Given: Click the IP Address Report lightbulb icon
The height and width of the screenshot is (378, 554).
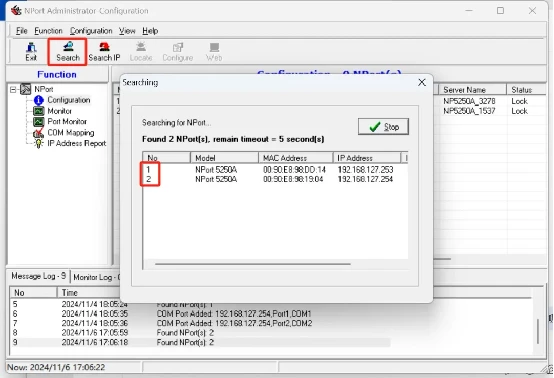Looking at the screenshot, I should pyautogui.click(x=39, y=143).
